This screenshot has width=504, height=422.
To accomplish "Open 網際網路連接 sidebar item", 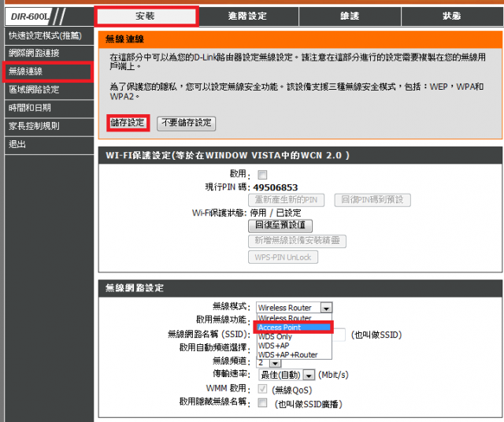I will click(49, 53).
